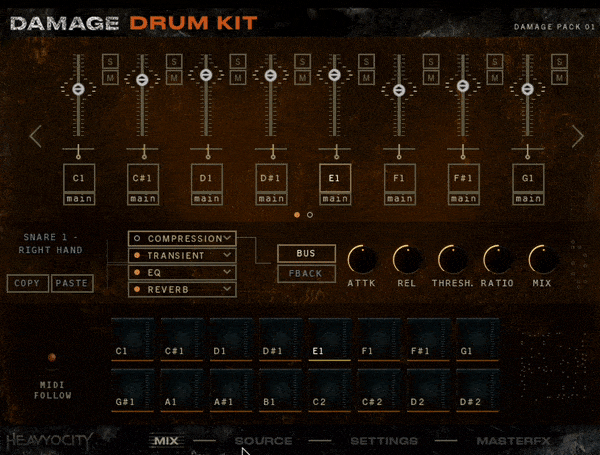Open the F1 channel main output selector

pyautogui.click(x=399, y=199)
